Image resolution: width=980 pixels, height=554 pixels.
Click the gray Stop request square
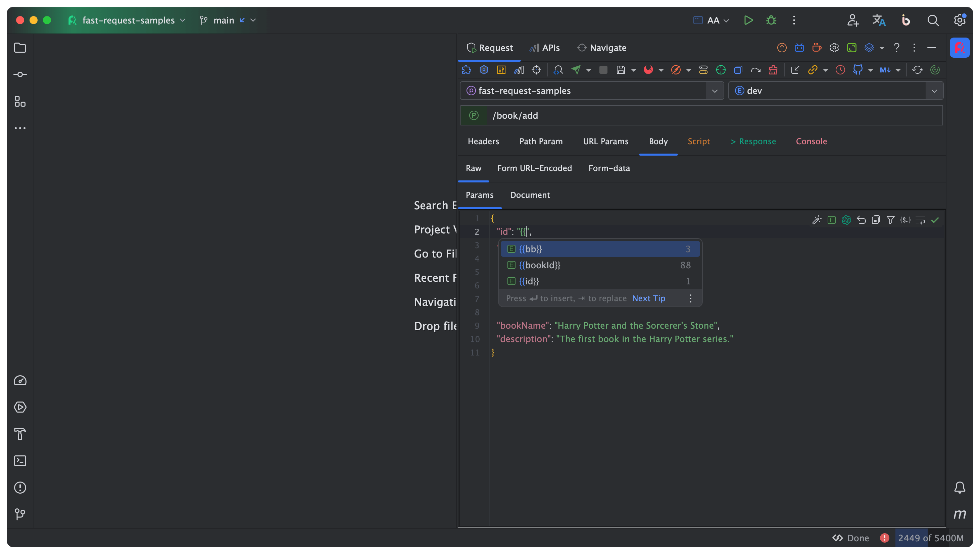pos(603,70)
